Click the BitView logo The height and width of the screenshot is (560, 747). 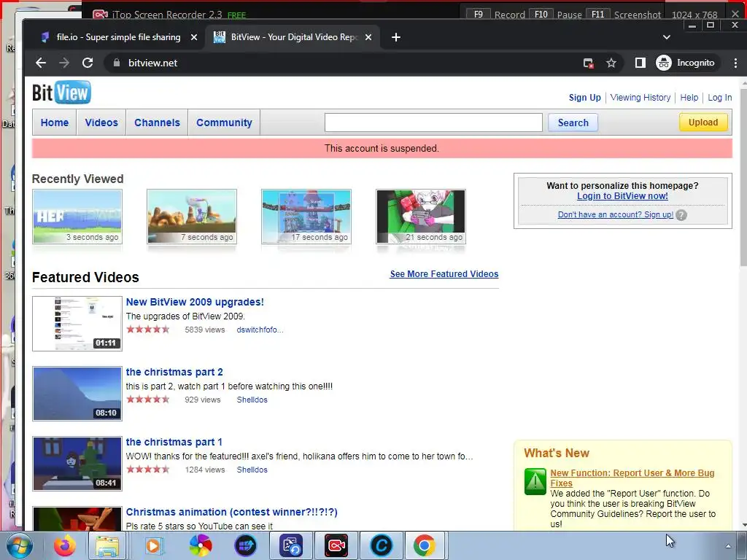pos(61,93)
